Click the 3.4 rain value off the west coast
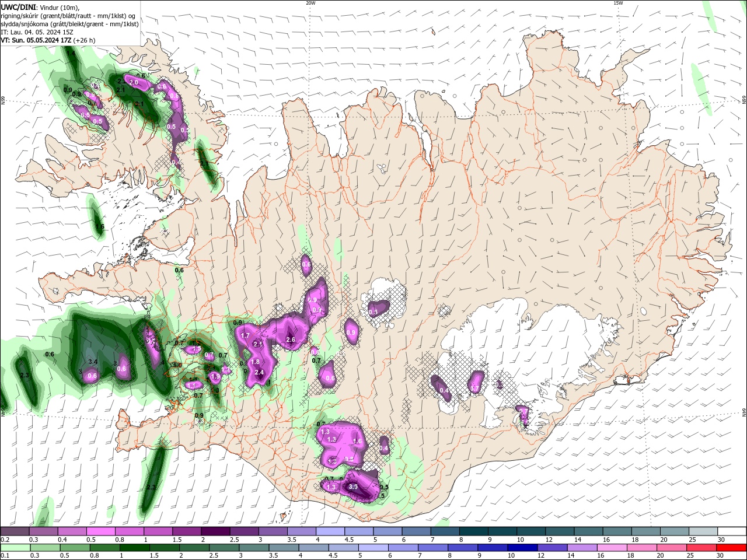Image resolution: width=747 pixels, height=560 pixels. point(92,362)
